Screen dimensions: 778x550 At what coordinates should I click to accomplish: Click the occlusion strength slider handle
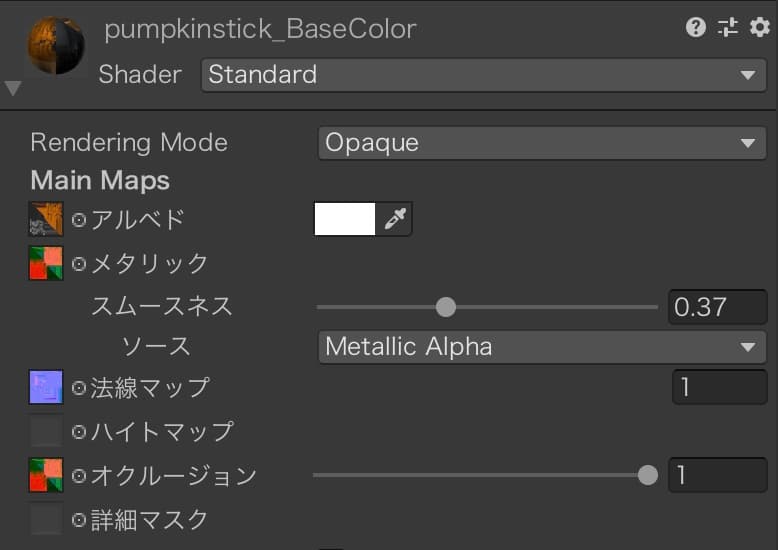coord(648,475)
